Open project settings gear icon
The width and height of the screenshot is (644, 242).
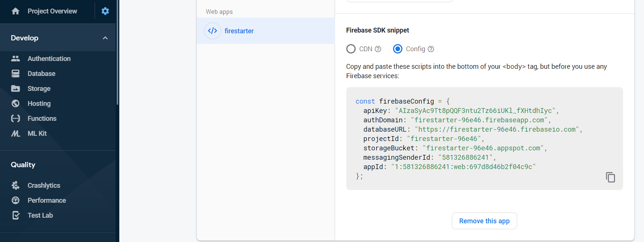pos(105,11)
